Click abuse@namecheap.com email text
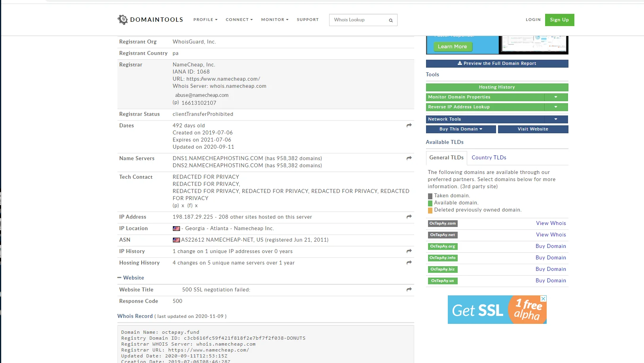This screenshot has width=644, height=363. (202, 95)
